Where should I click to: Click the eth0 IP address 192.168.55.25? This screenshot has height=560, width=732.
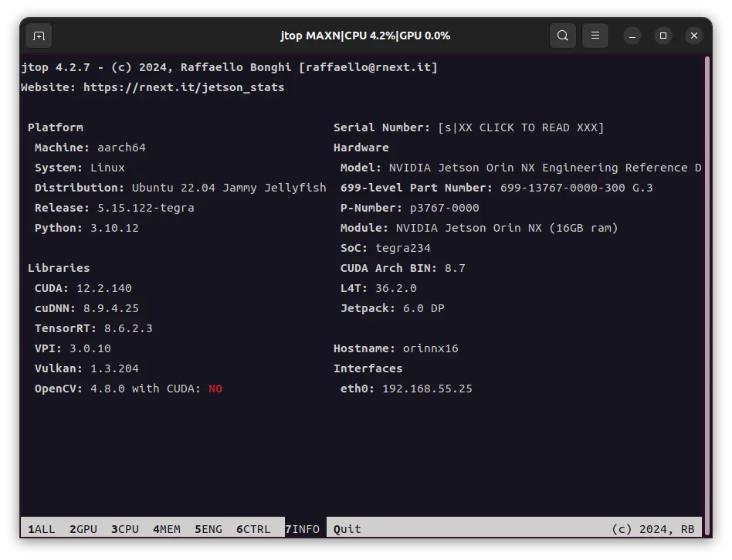427,389
